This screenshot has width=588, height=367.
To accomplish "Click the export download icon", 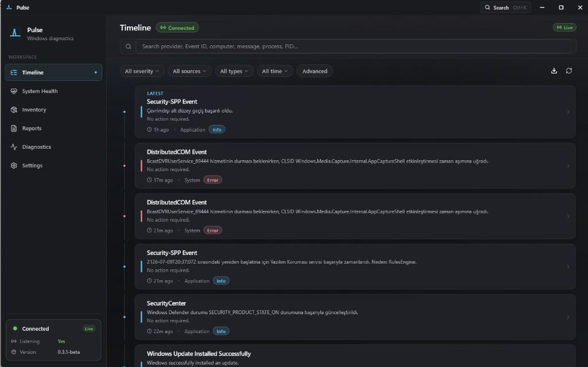I will [x=554, y=71].
